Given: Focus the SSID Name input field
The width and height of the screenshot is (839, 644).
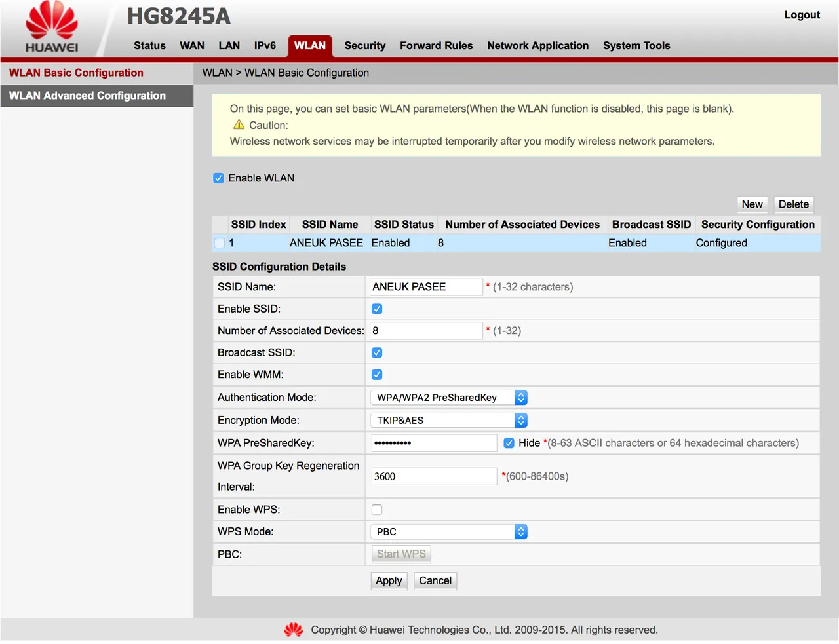Looking at the screenshot, I should [426, 287].
